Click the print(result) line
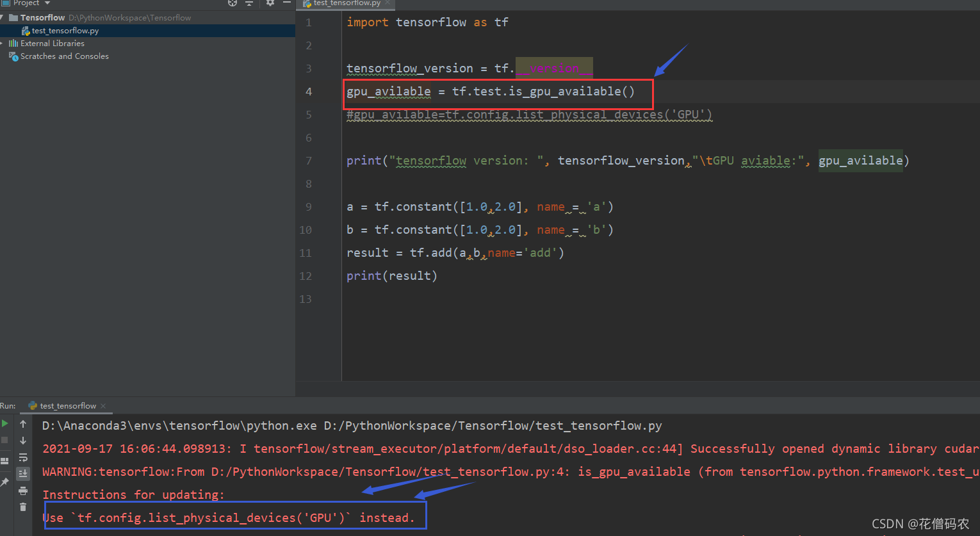 [392, 276]
